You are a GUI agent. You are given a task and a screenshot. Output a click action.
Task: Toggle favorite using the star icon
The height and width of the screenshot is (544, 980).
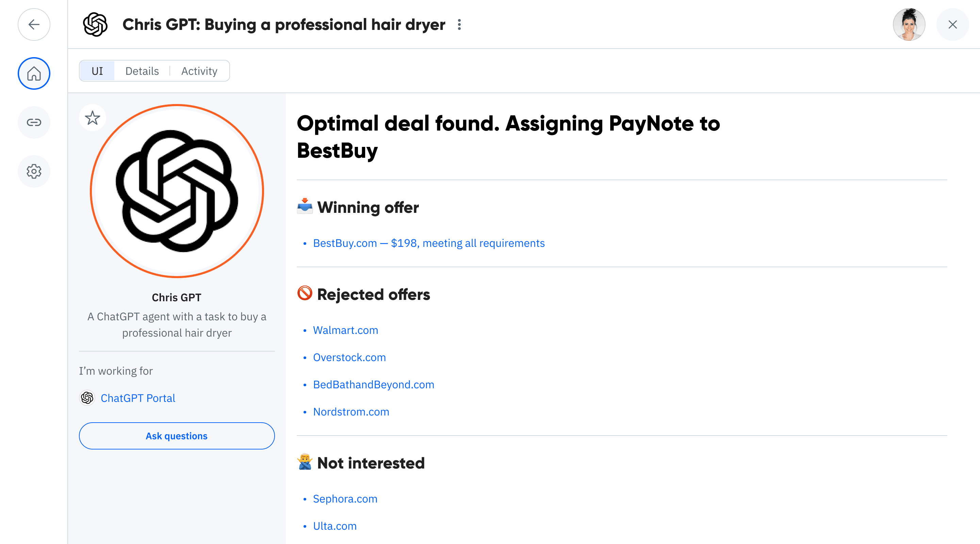[x=92, y=118]
